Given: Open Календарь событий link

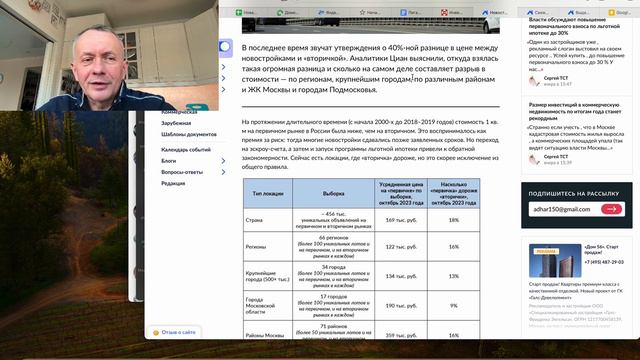Looking at the screenshot, I should tap(186, 150).
